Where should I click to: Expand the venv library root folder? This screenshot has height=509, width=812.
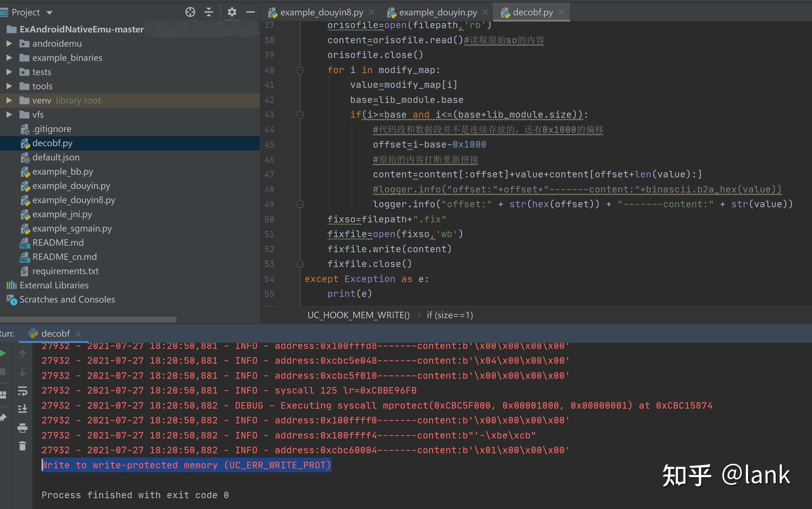coord(9,100)
